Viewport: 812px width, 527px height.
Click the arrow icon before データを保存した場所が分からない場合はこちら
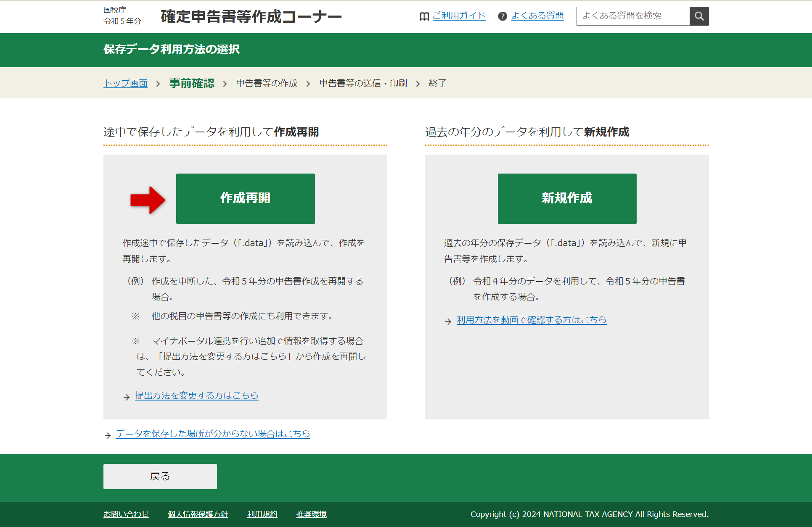(x=107, y=435)
